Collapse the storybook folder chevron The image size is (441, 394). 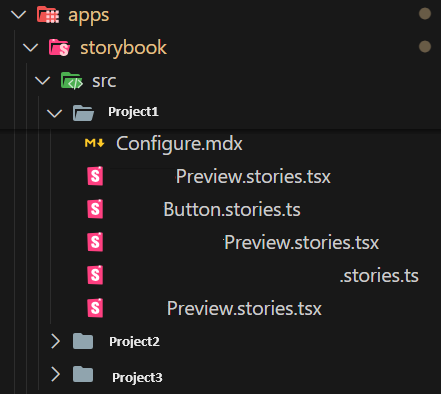click(x=31, y=48)
